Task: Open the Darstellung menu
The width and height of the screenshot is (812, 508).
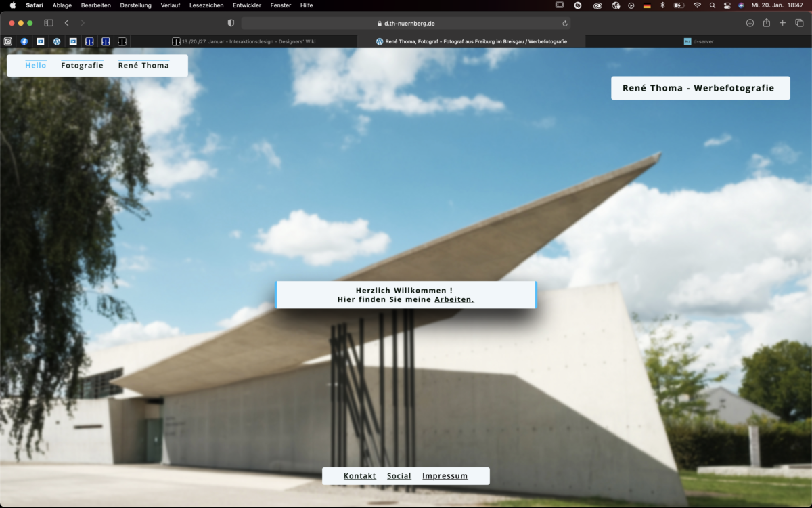Action: pyautogui.click(x=135, y=5)
